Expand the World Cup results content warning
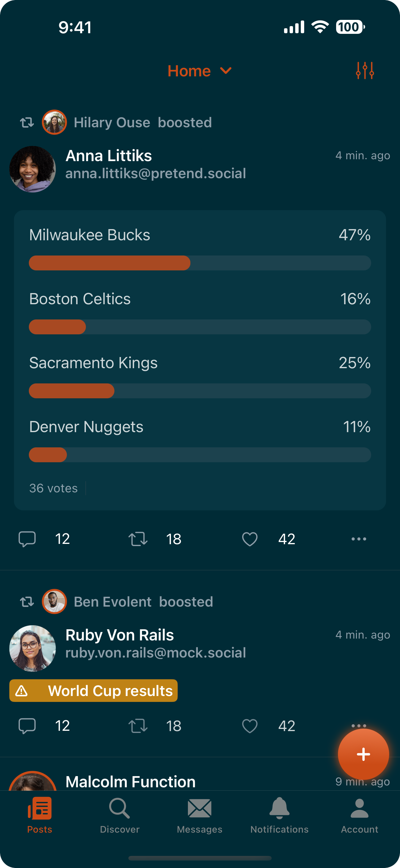The image size is (400, 868). pyautogui.click(x=94, y=690)
